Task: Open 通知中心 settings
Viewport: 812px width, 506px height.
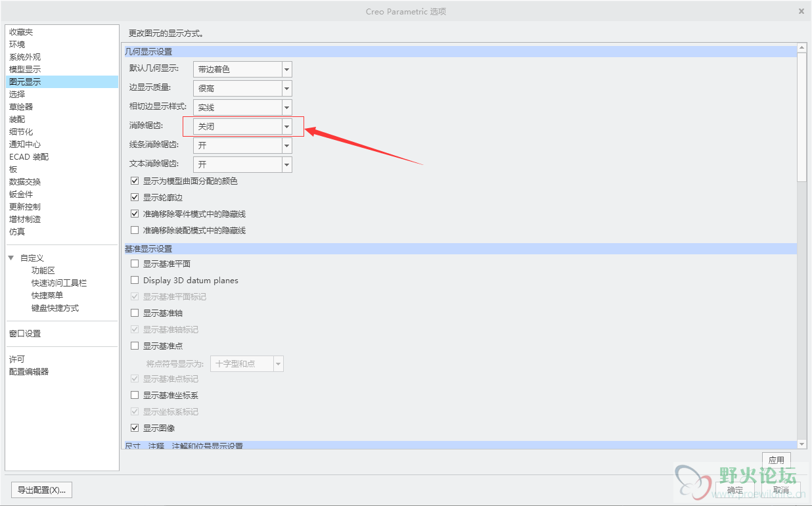Action: 25,145
